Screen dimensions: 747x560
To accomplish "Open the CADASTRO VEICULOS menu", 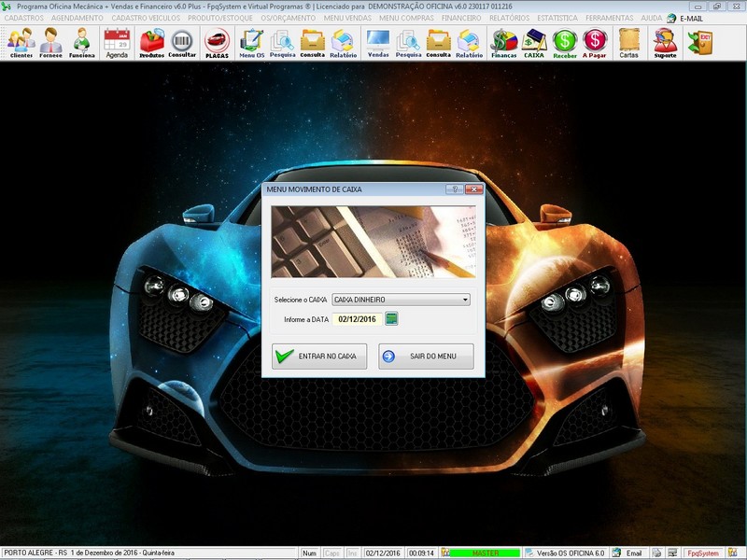I will tap(146, 18).
